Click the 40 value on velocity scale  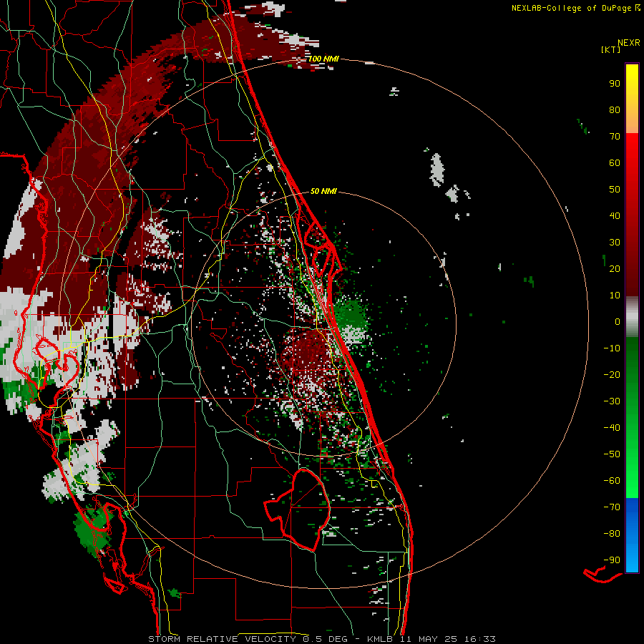pyautogui.click(x=615, y=215)
